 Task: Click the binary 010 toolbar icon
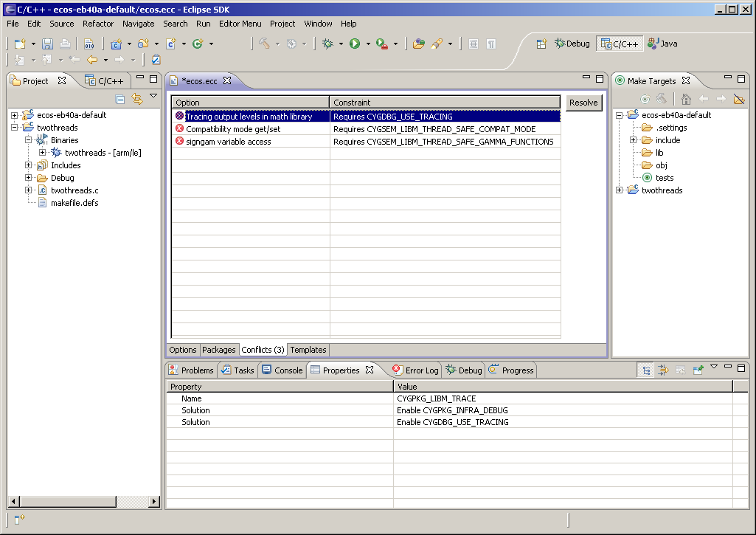pos(89,44)
